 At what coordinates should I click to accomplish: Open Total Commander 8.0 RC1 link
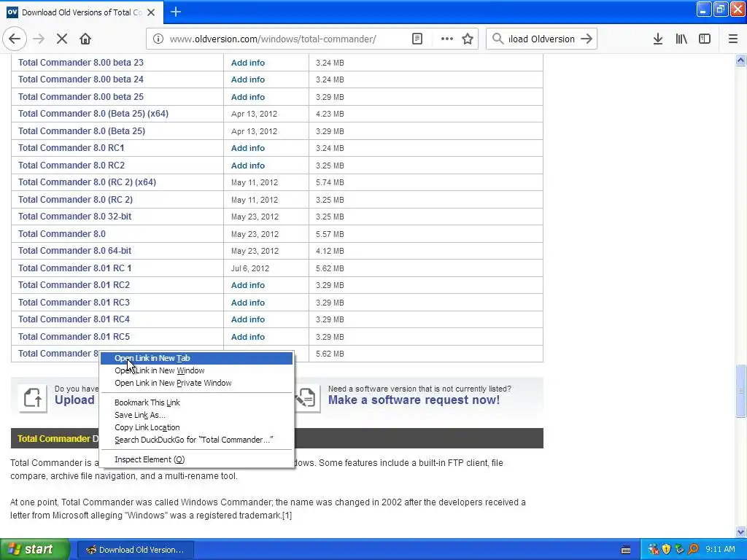pos(71,148)
